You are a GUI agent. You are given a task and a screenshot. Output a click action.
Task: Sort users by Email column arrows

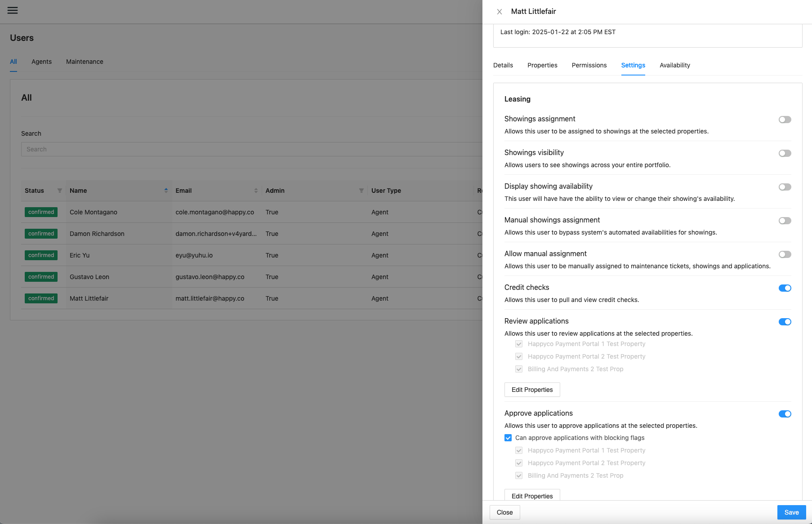click(x=256, y=191)
